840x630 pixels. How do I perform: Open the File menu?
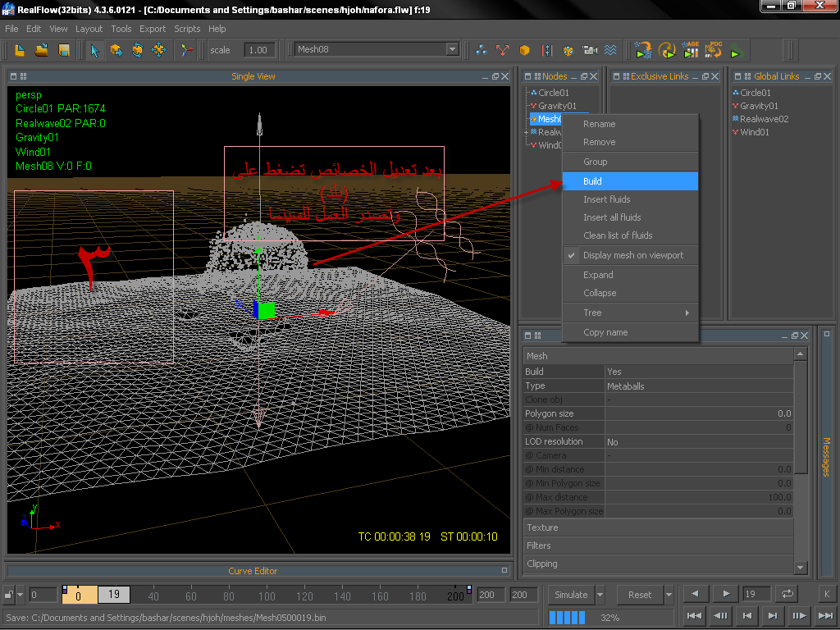tap(11, 29)
